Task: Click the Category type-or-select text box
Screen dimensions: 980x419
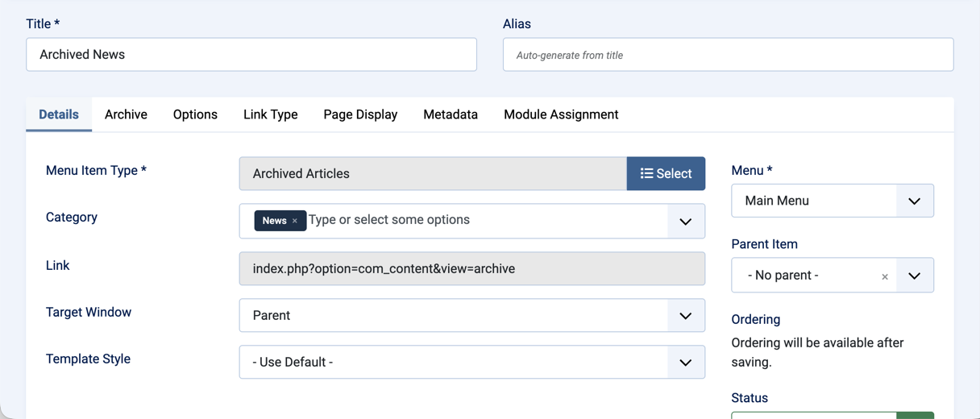Action: [x=487, y=220]
